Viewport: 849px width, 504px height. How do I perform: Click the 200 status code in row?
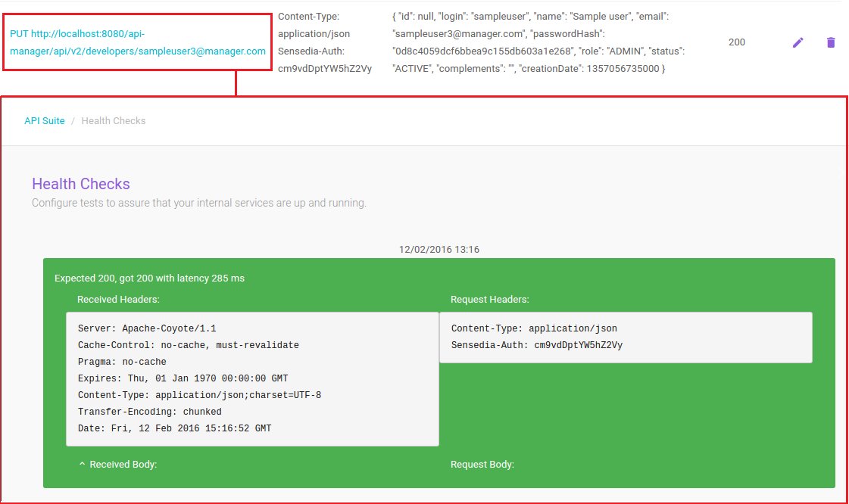click(736, 42)
